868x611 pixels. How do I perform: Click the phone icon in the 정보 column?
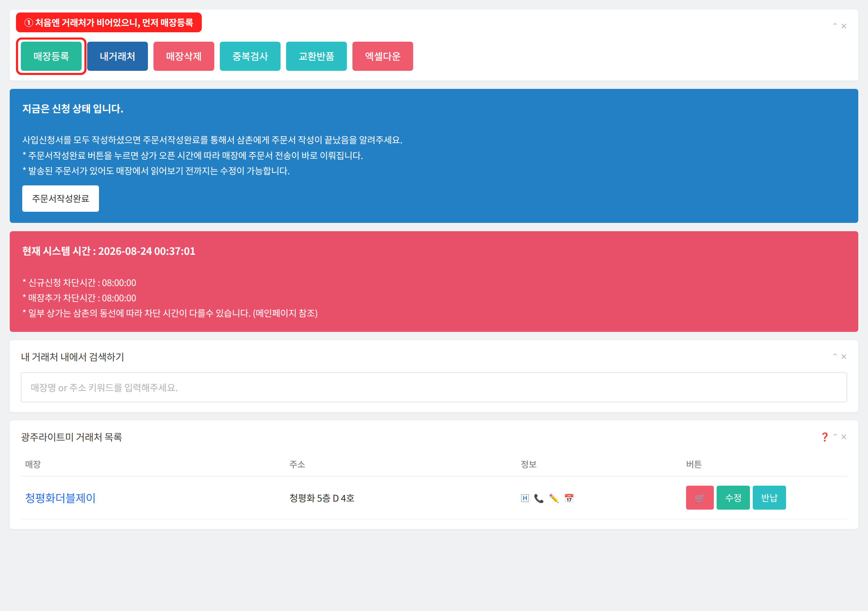(539, 498)
